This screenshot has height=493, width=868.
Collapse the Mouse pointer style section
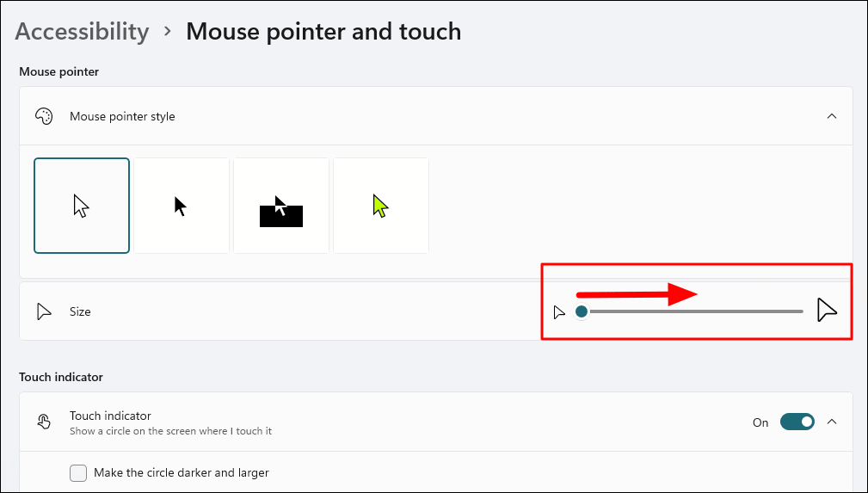(832, 116)
